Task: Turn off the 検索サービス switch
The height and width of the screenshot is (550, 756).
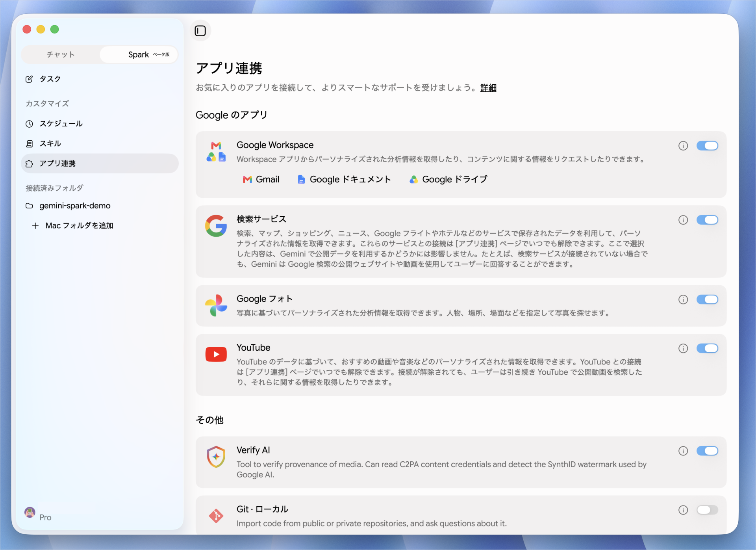Action: click(707, 220)
